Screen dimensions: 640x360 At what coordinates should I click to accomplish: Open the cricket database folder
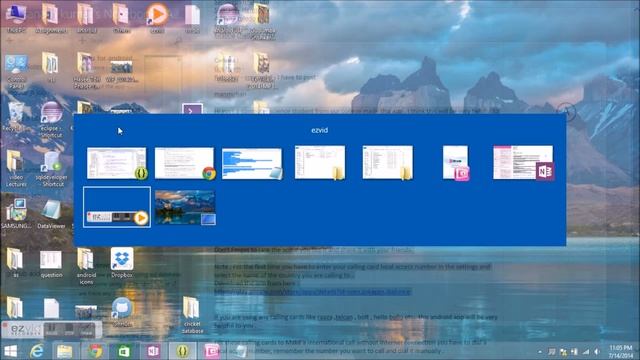(192, 315)
